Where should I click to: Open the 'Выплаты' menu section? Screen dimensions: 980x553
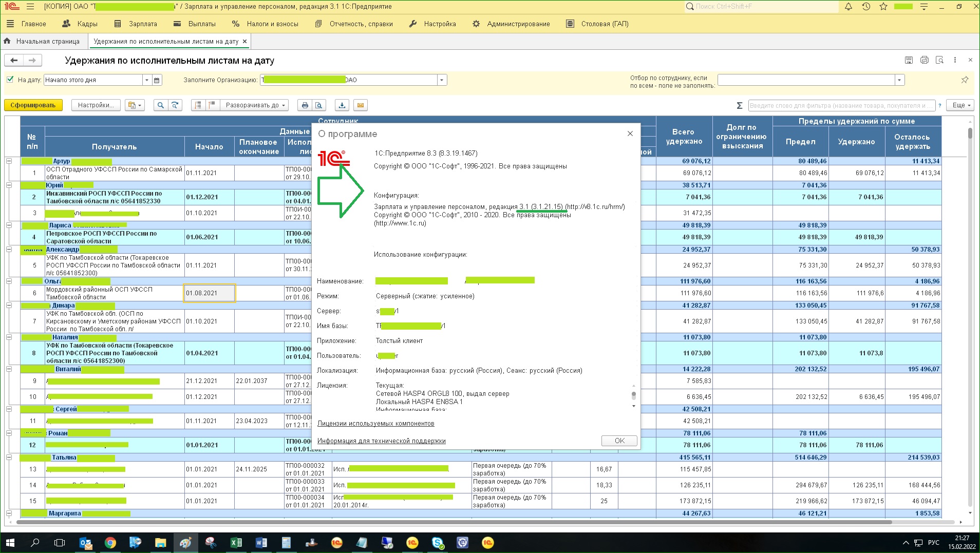[x=195, y=24]
